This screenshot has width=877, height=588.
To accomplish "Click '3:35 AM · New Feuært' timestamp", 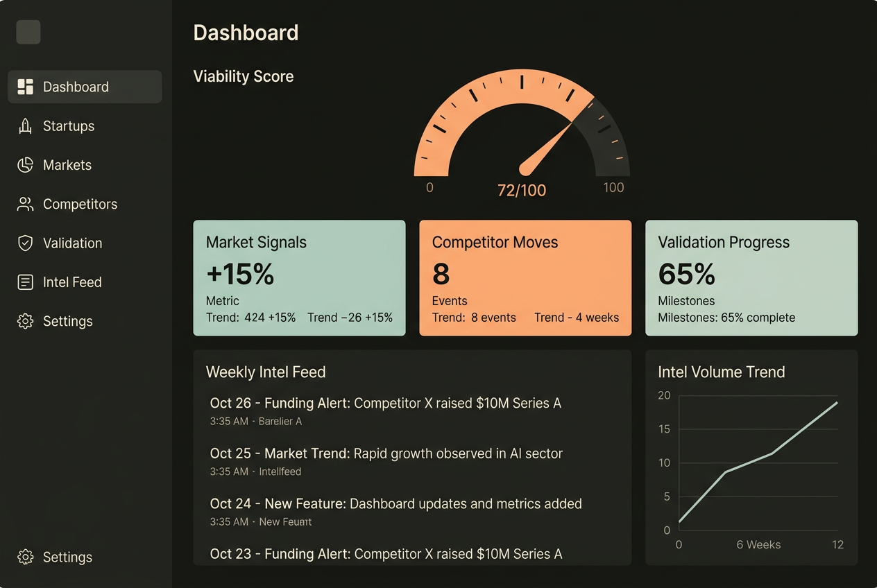I will click(261, 521).
